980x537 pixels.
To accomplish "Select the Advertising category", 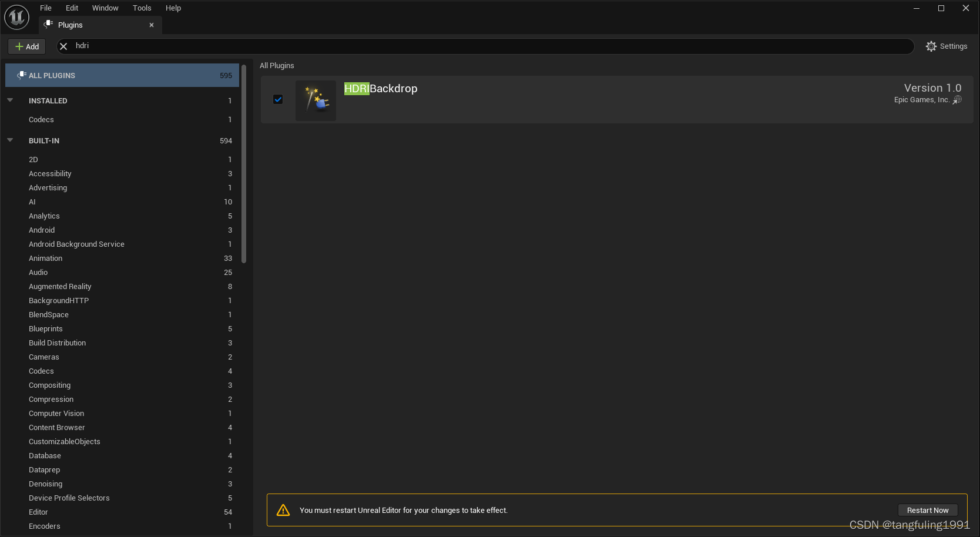I will coord(122,187).
